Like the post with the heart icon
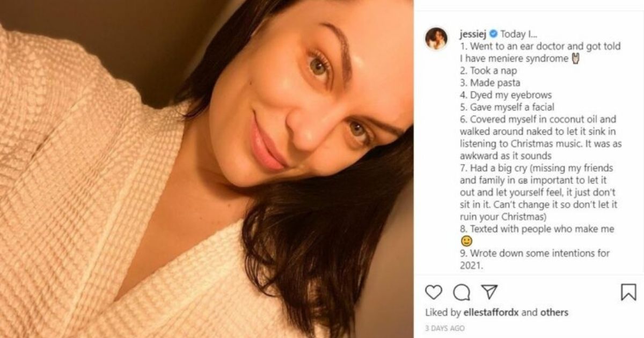This screenshot has width=644, height=338. [x=434, y=292]
